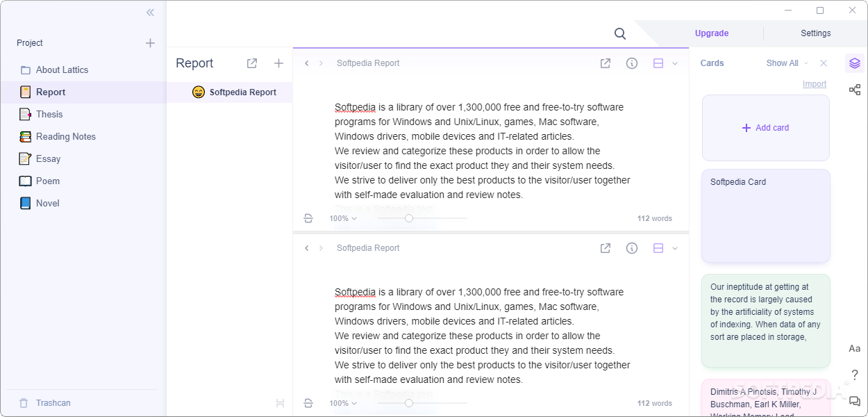The height and width of the screenshot is (417, 868).
Task: Collapse the sidebar with the double-chevron icon
Action: tap(151, 13)
